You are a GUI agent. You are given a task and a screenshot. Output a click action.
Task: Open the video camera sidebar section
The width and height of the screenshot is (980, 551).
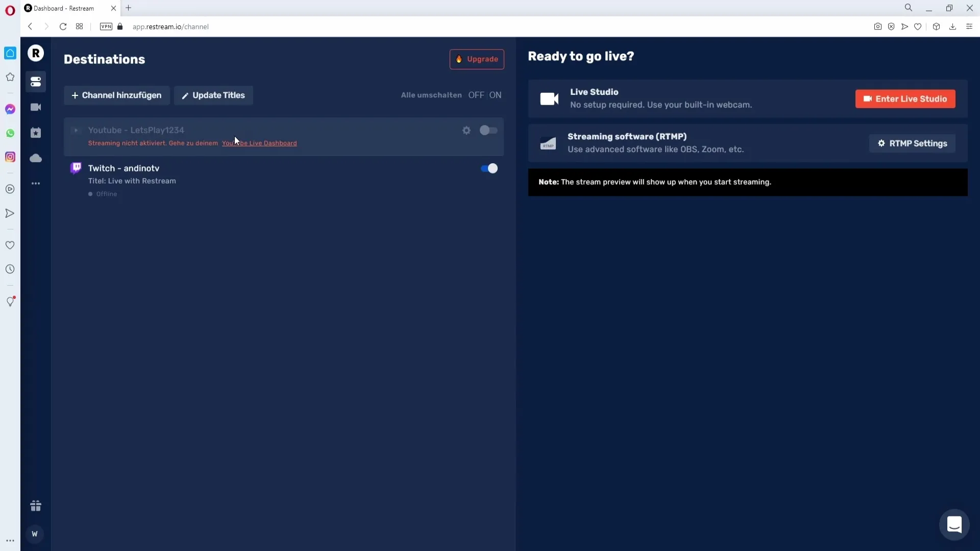pyautogui.click(x=36, y=107)
